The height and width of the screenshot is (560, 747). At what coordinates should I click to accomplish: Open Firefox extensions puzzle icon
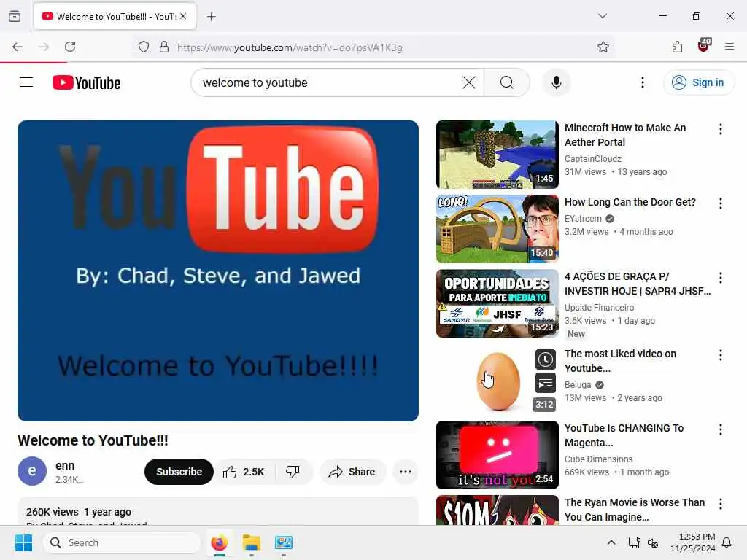click(677, 47)
